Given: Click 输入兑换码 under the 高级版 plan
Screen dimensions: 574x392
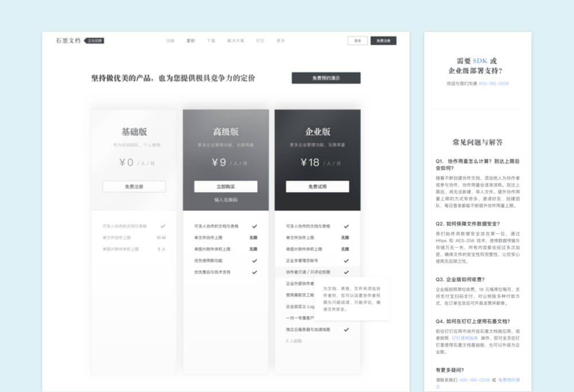Looking at the screenshot, I should click(226, 200).
